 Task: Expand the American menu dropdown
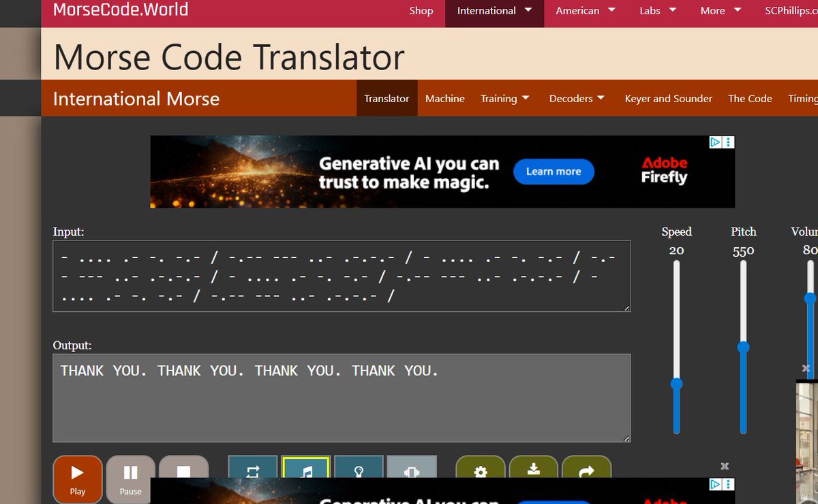(586, 11)
